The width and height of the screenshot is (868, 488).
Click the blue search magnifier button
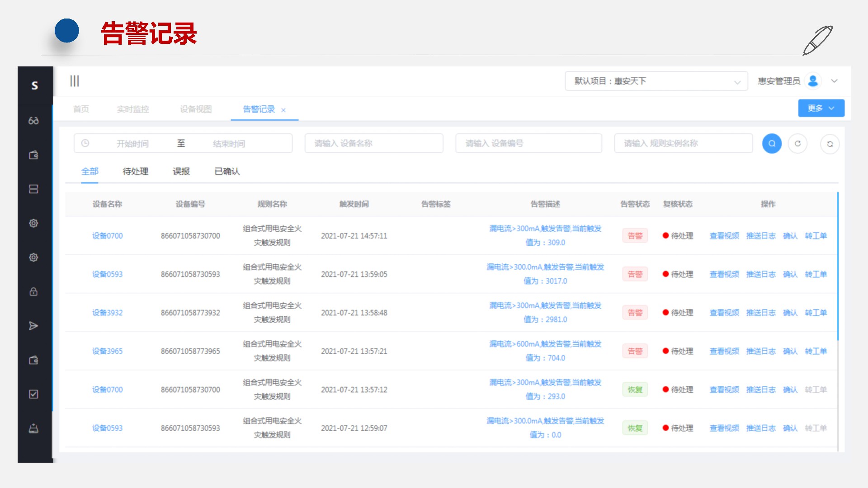click(772, 144)
